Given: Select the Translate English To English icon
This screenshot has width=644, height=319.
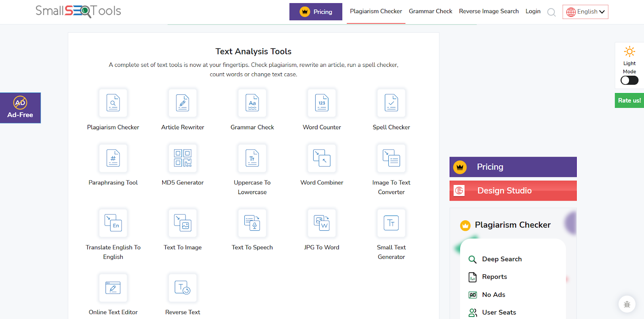Looking at the screenshot, I should coord(113,223).
